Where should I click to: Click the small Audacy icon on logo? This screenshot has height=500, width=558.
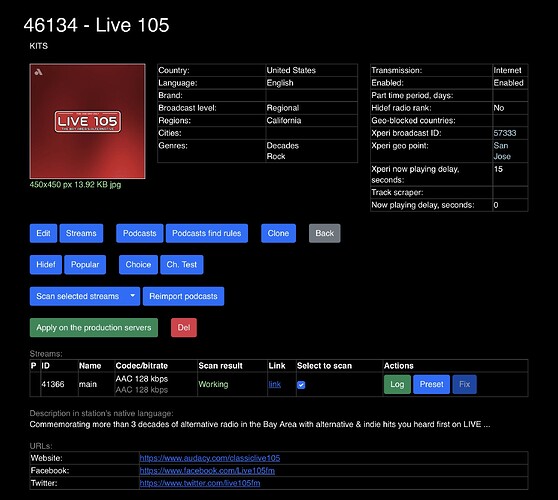coord(38,72)
